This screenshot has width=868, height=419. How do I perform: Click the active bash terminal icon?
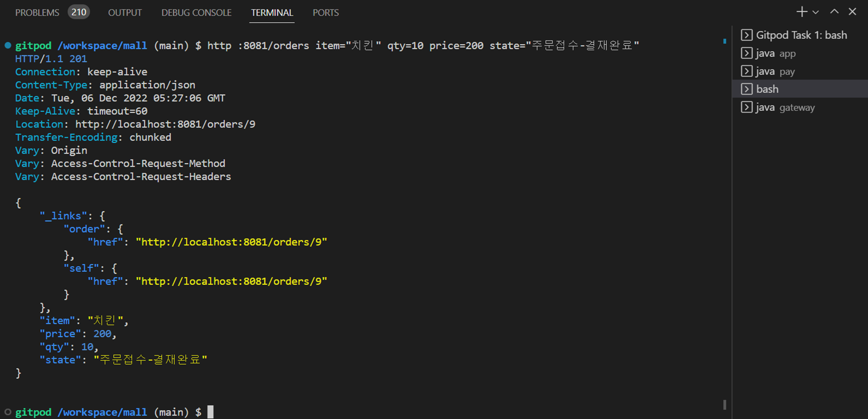pyautogui.click(x=746, y=89)
